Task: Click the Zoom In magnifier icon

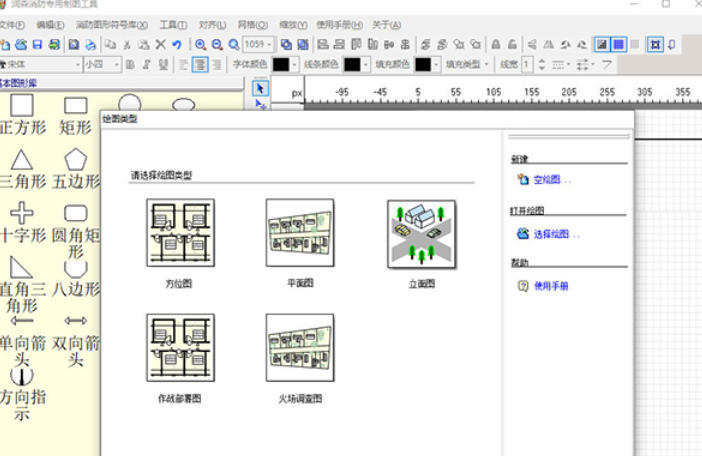Action: point(201,45)
